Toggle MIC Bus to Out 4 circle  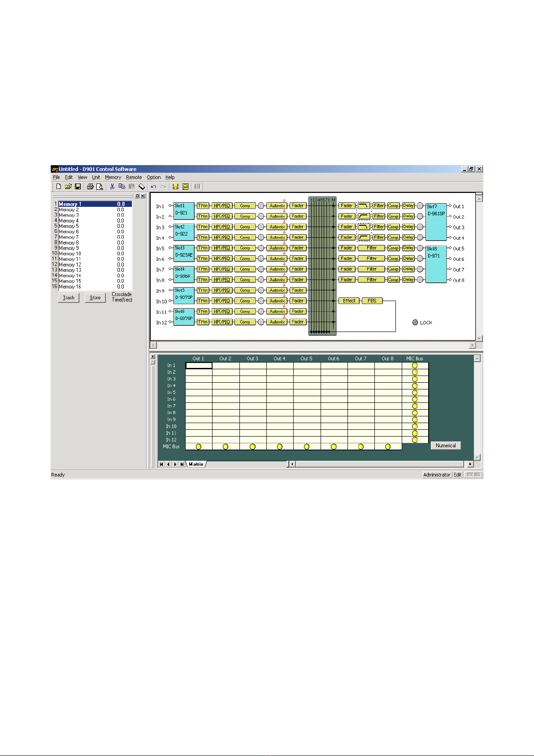coord(280,446)
